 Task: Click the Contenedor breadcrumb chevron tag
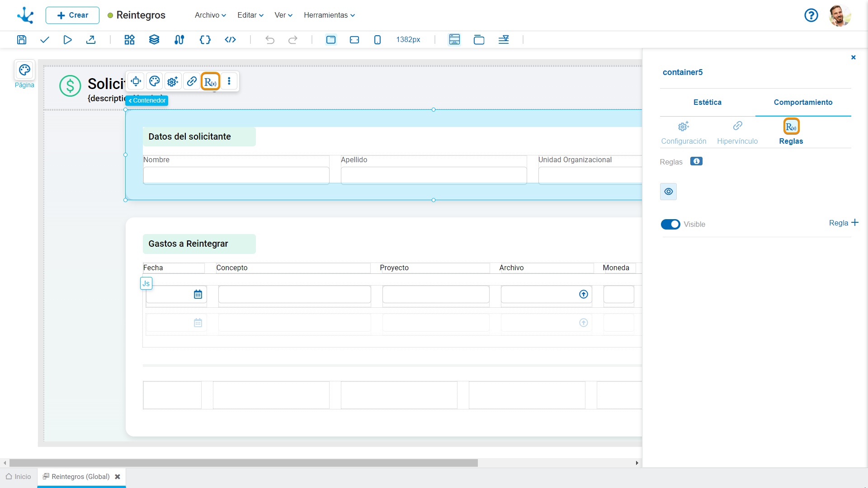pyautogui.click(x=146, y=100)
